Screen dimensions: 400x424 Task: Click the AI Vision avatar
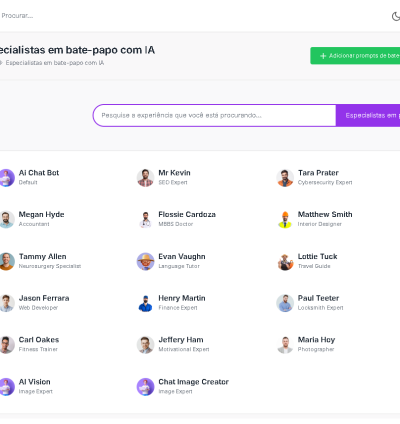point(6,387)
